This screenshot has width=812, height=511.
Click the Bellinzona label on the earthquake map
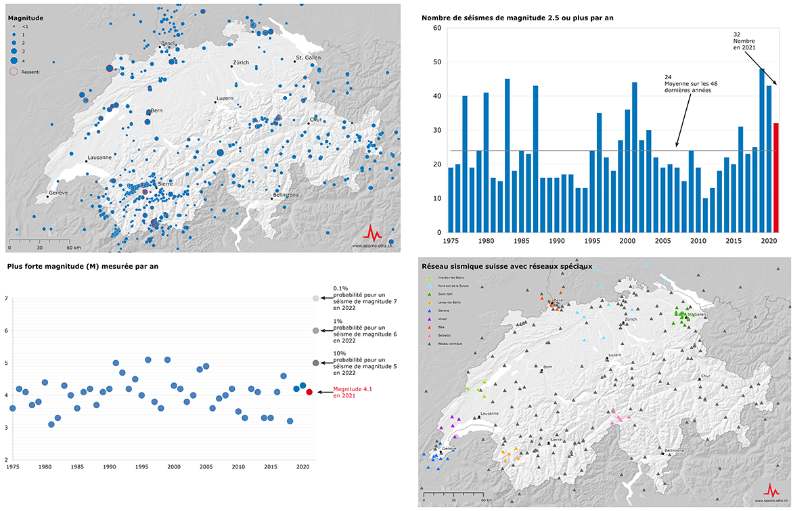coord(285,194)
